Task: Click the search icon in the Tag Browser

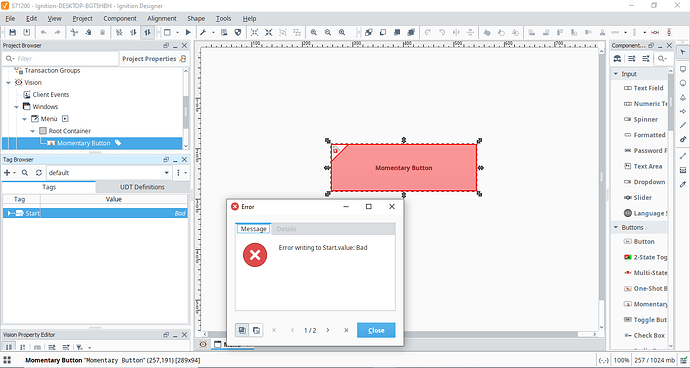Action: [x=25, y=173]
